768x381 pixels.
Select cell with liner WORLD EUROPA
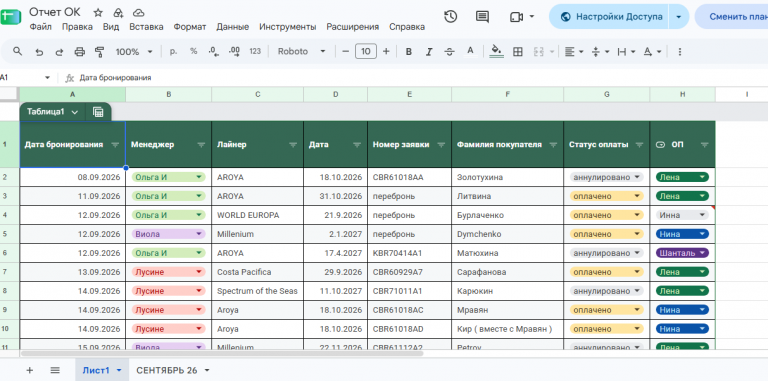click(258, 215)
